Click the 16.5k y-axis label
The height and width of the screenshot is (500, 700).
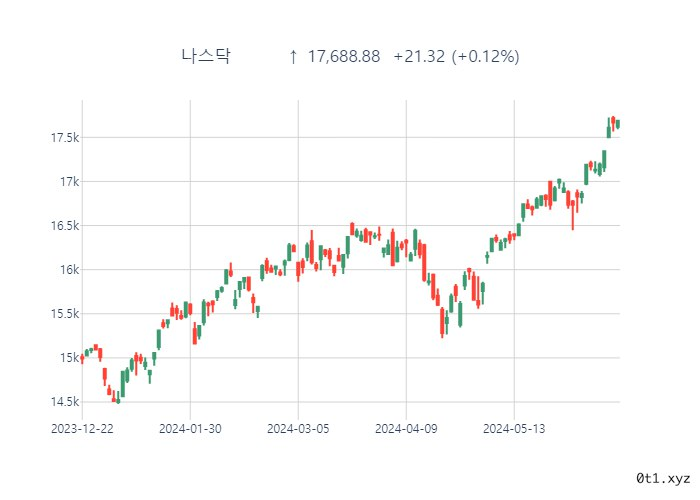pos(65,226)
